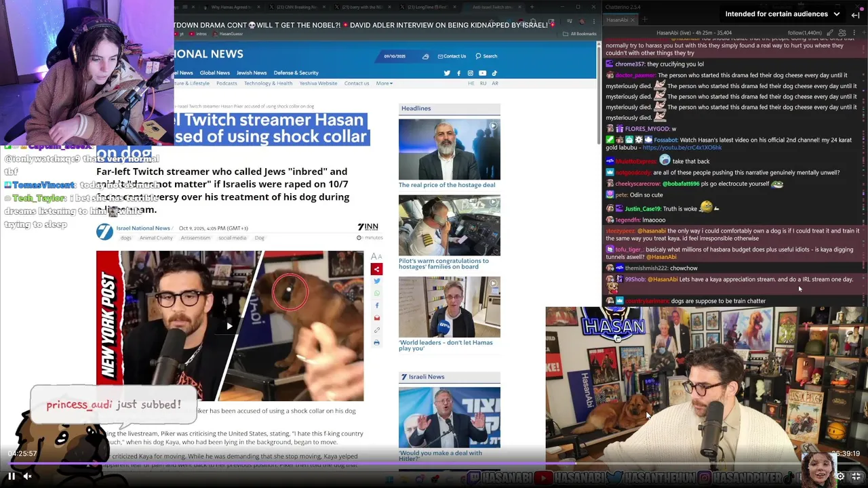Open the video player settings gear
Viewport: 868px width, 488px height.
840,476
